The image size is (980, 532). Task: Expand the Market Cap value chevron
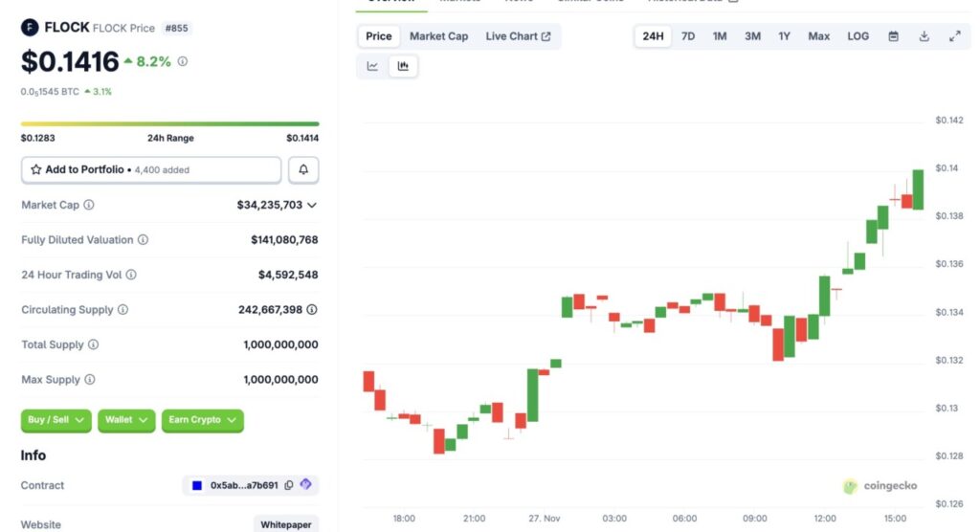pos(312,205)
